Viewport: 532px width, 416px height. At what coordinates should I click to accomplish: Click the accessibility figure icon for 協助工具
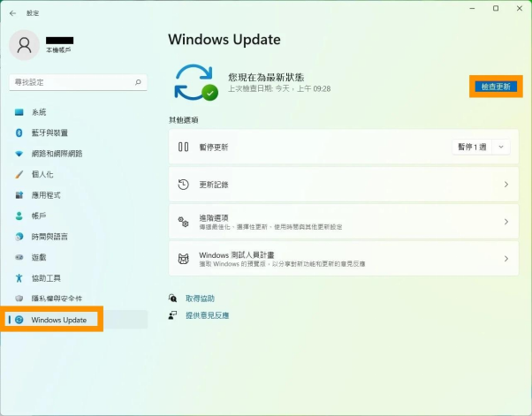pos(19,278)
